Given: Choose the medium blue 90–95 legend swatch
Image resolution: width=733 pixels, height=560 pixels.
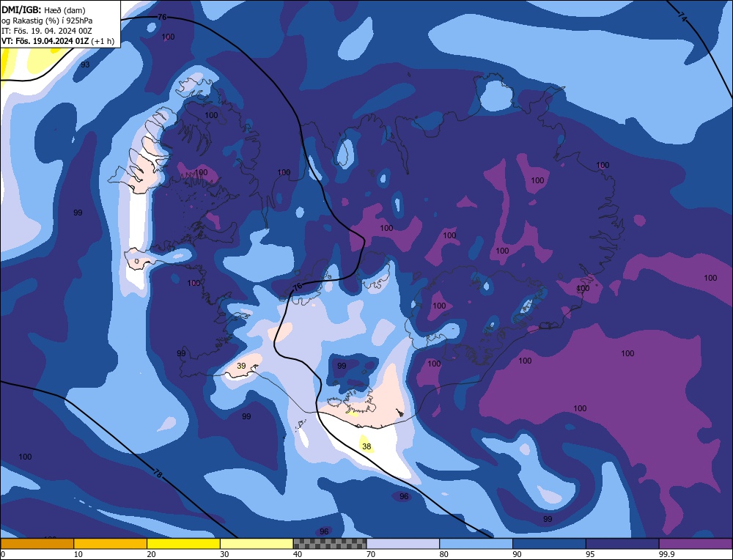Looking at the screenshot, I should coord(549,543).
